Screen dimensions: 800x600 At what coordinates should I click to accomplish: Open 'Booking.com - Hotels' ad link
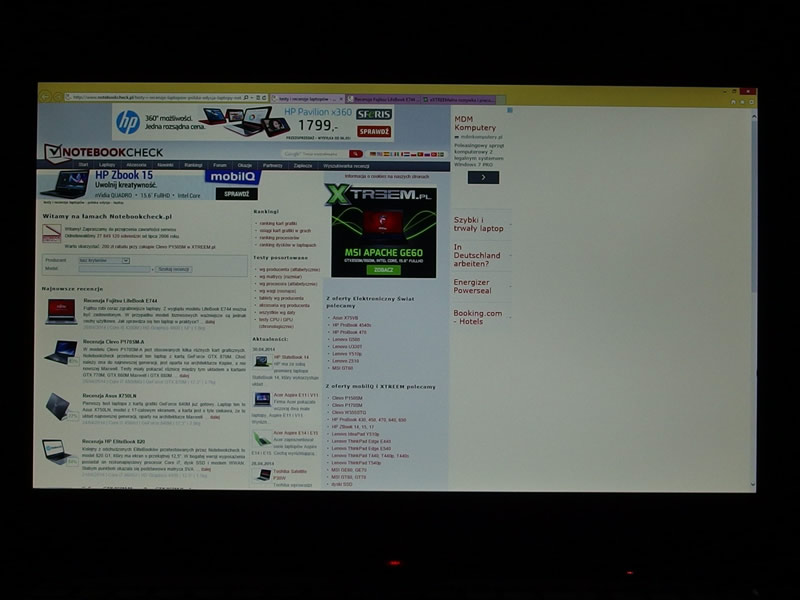(x=478, y=317)
